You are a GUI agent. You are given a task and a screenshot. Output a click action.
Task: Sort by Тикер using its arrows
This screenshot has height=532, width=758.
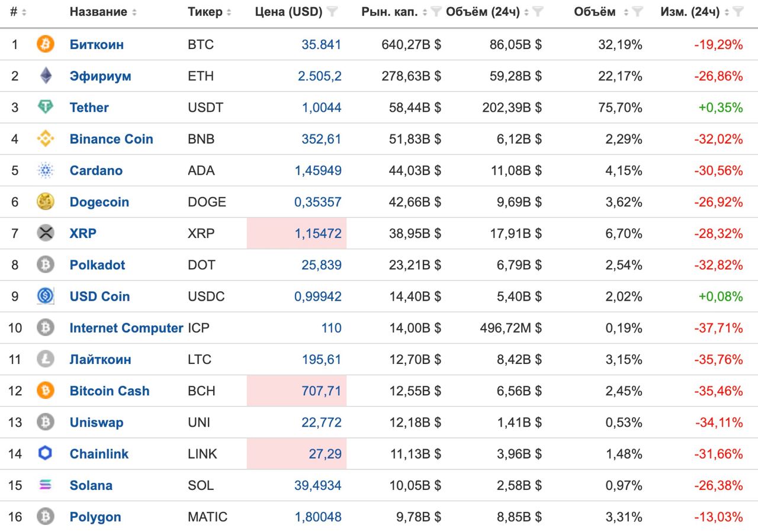(229, 12)
